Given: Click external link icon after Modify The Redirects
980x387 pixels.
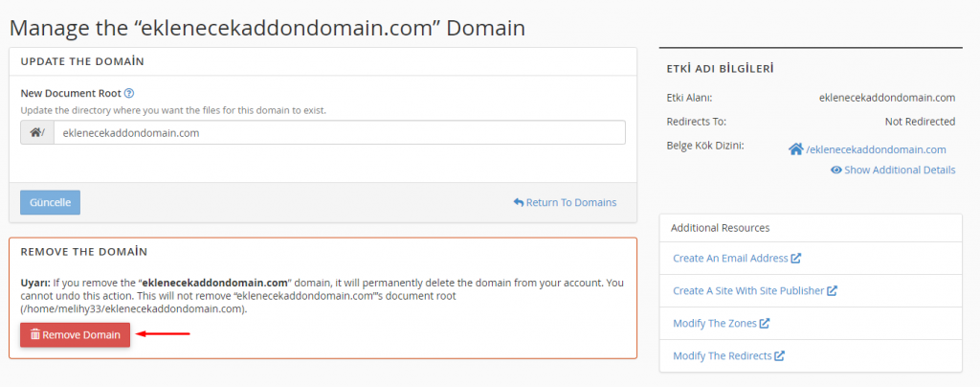Looking at the screenshot, I should pos(780,356).
